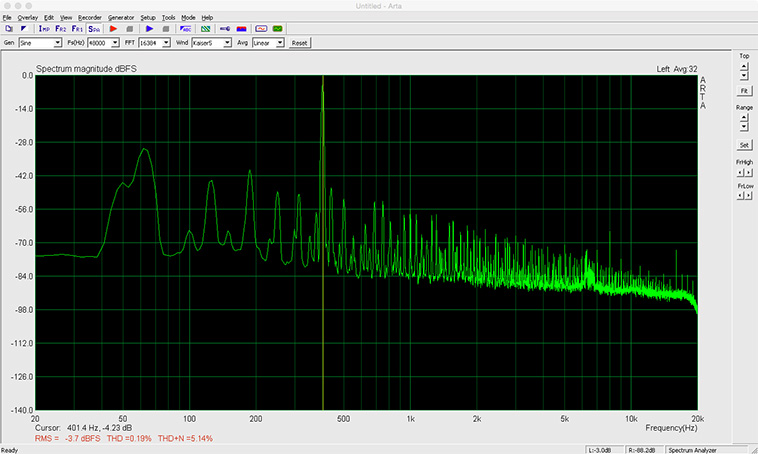Select the Spa spectrum analyzer mode
This screenshot has width=758, height=454.
coord(94,29)
